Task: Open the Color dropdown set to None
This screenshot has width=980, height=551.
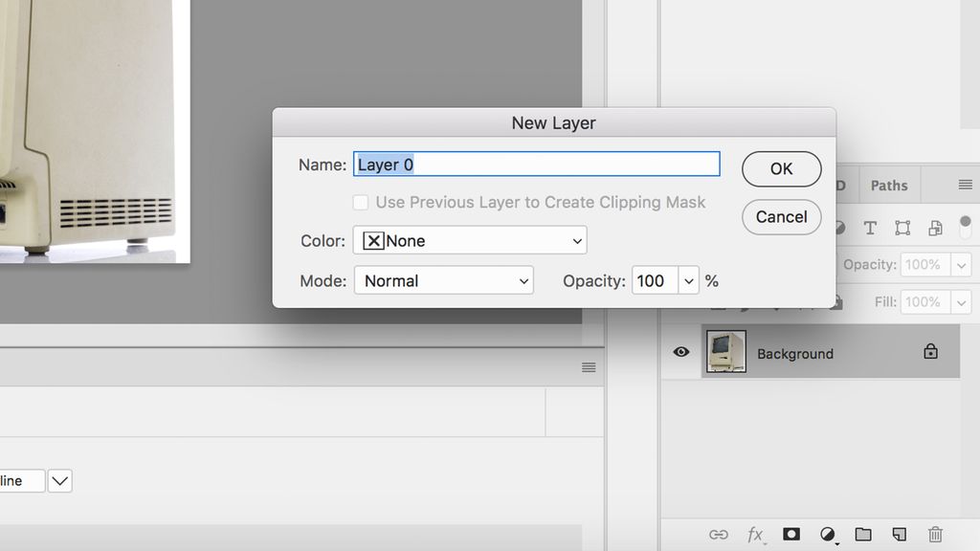Action: pos(470,240)
